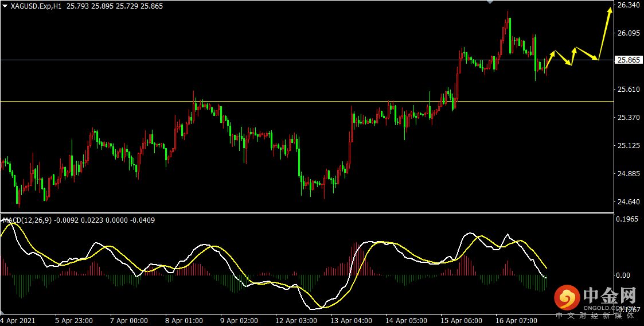
Task: Click the gray corner triangle above 4 Apr 2021
Action: [3, 311]
